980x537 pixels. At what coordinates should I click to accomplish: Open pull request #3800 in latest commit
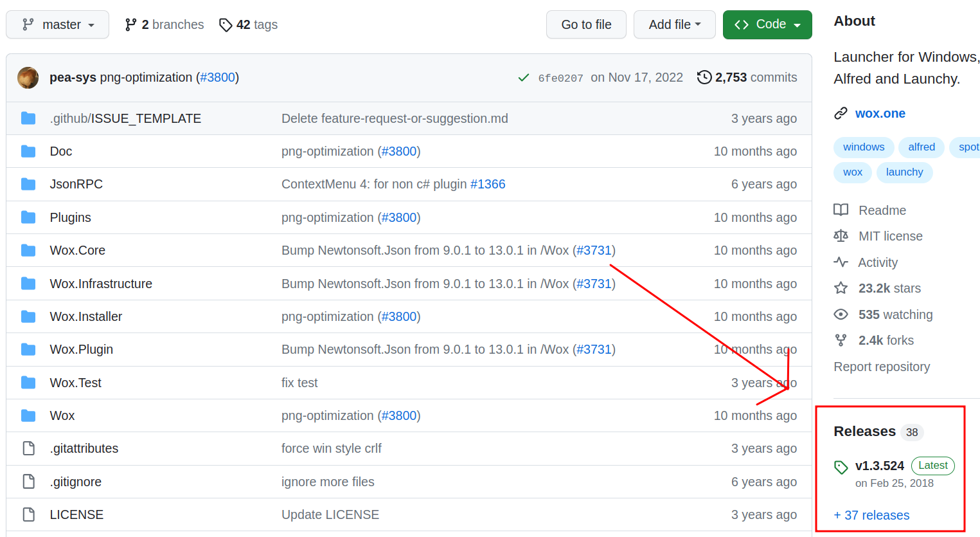217,78
